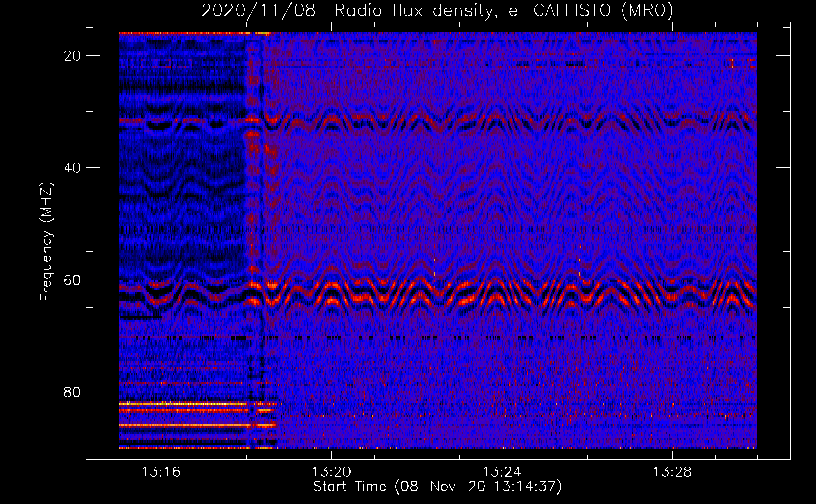Select the 40 MHz tick label
This screenshot has height=504, width=816.
(72, 168)
